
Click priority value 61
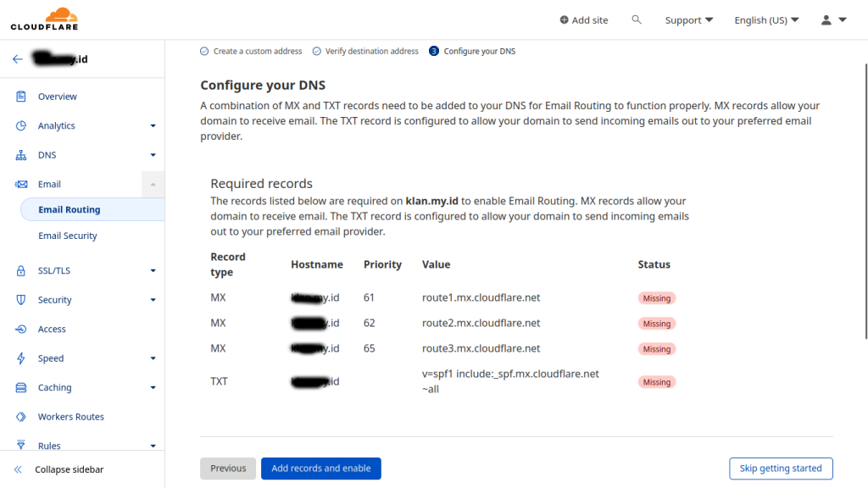pyautogui.click(x=370, y=297)
